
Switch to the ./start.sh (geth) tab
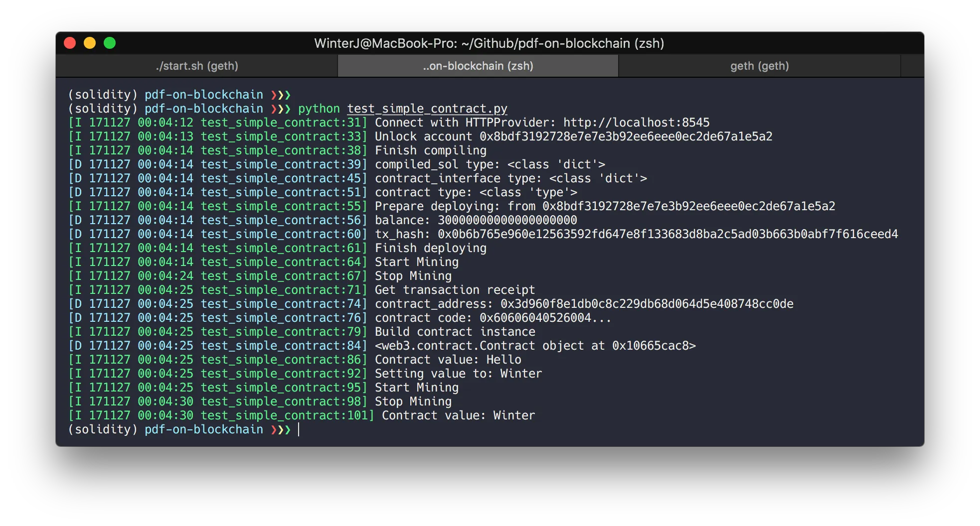point(197,66)
